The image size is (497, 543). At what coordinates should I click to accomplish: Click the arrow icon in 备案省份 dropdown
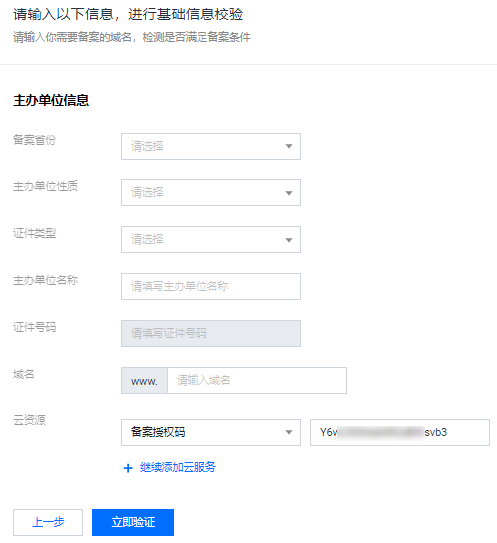(x=289, y=146)
